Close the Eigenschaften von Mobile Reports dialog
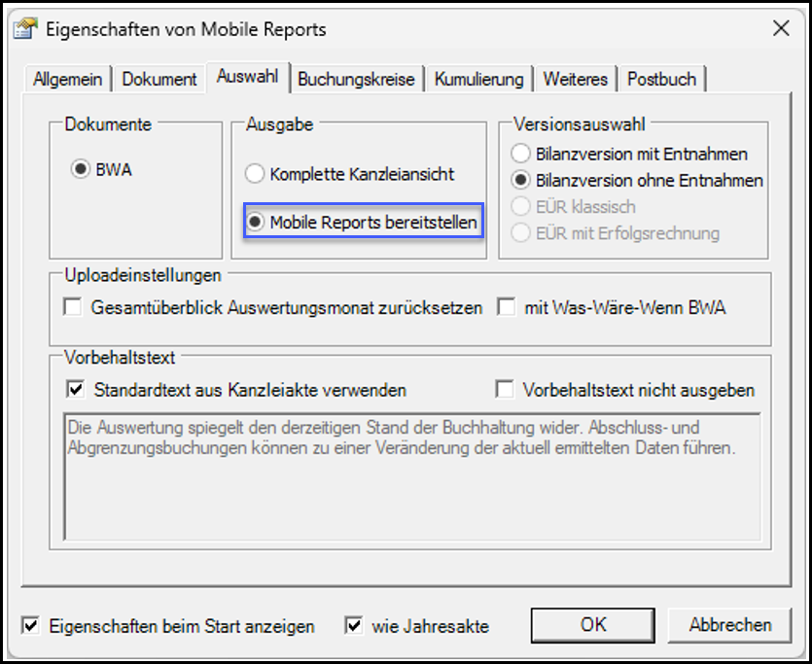 781,28
